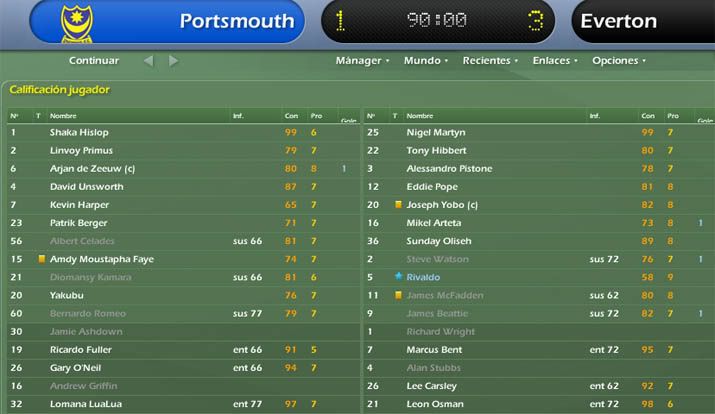Sort Everton table by Con column
Screen dimensions: 715x414
pos(648,116)
